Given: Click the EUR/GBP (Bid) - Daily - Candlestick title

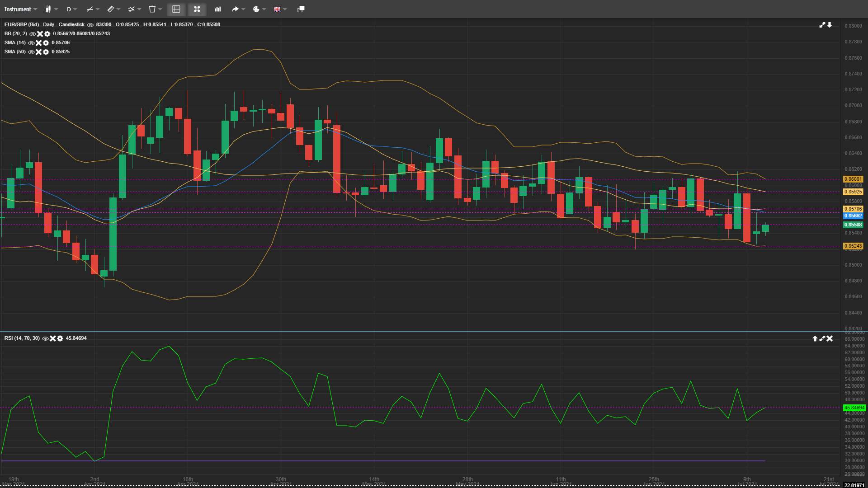Looking at the screenshot, I should [44, 25].
